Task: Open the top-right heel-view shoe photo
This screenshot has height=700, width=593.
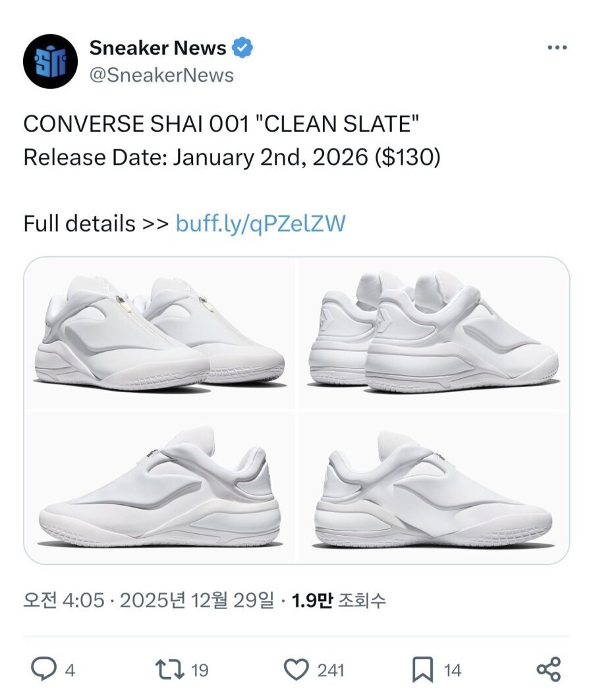Action: pyautogui.click(x=434, y=334)
